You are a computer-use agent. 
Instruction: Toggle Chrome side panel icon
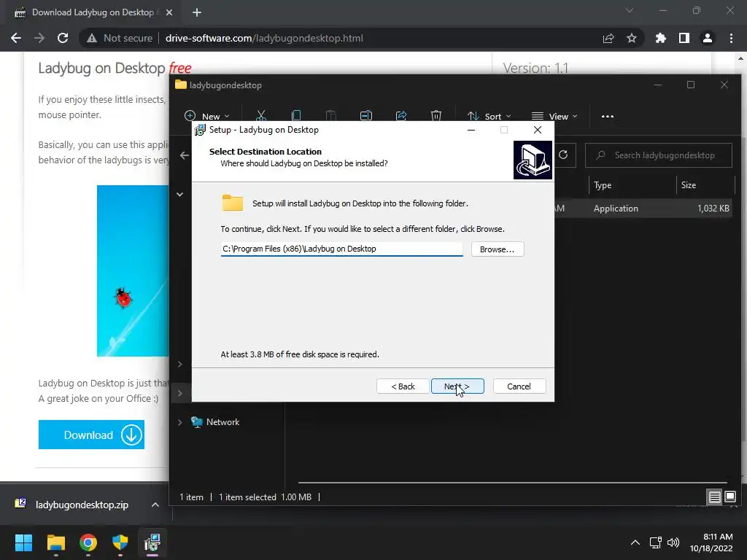click(x=684, y=38)
